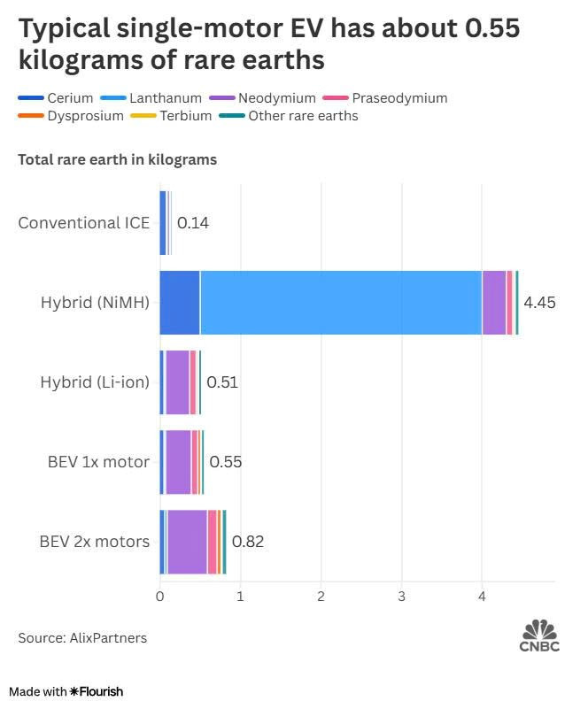
Task: Toggle the Dysprosium legend entry
Action: tap(71, 116)
